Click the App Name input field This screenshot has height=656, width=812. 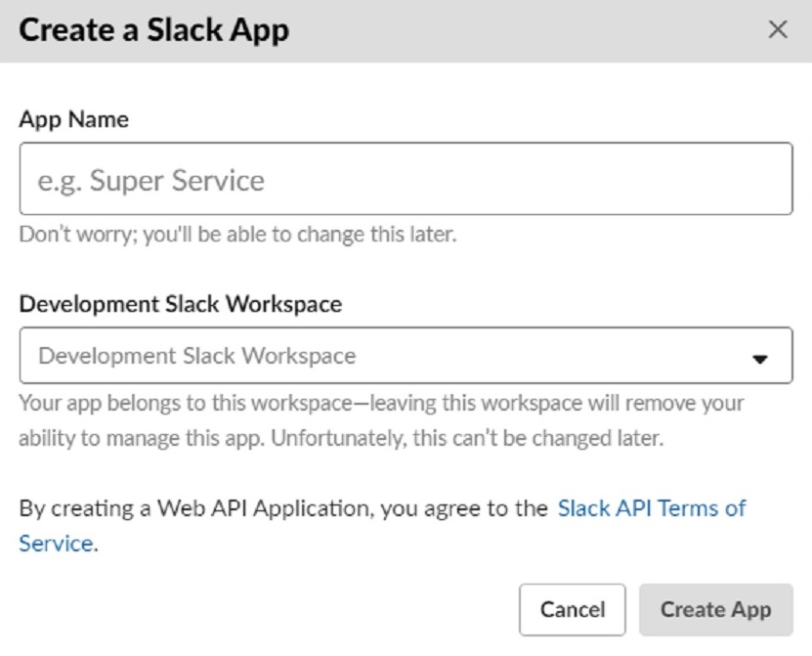(x=406, y=180)
